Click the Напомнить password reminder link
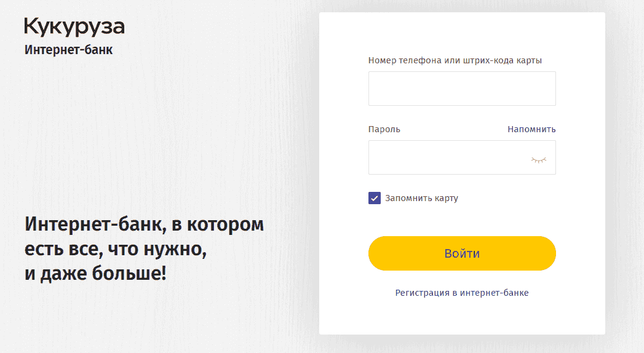Image resolution: width=644 pixels, height=353 pixels. point(531,129)
